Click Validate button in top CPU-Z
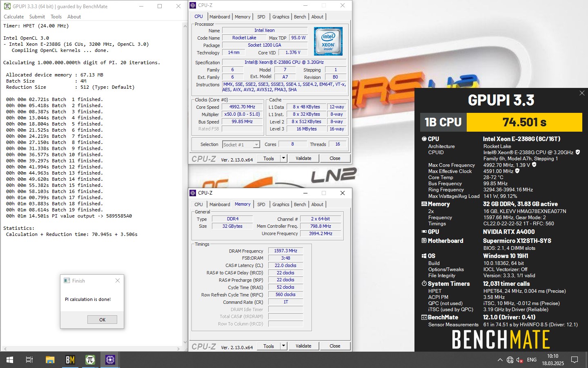Image resolution: width=588 pixels, height=368 pixels. [303, 158]
